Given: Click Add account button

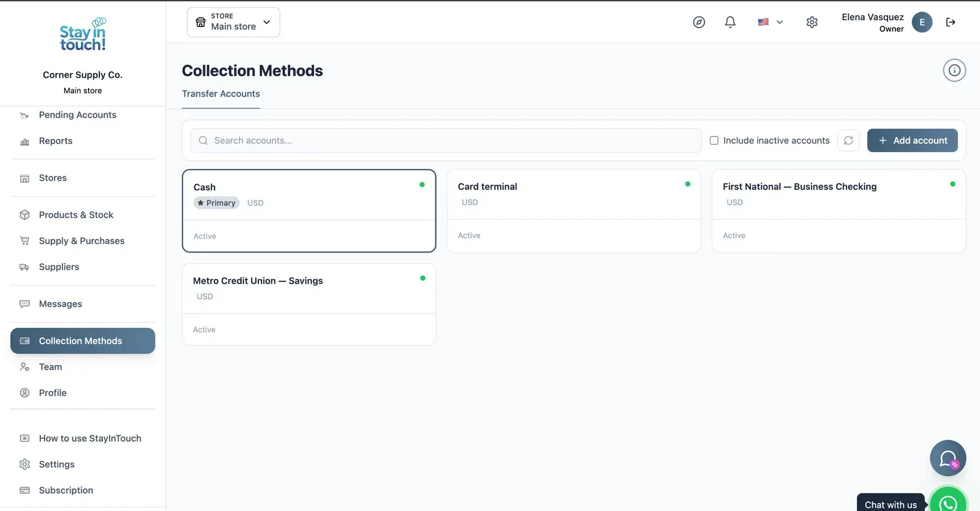Looking at the screenshot, I should pos(912,140).
